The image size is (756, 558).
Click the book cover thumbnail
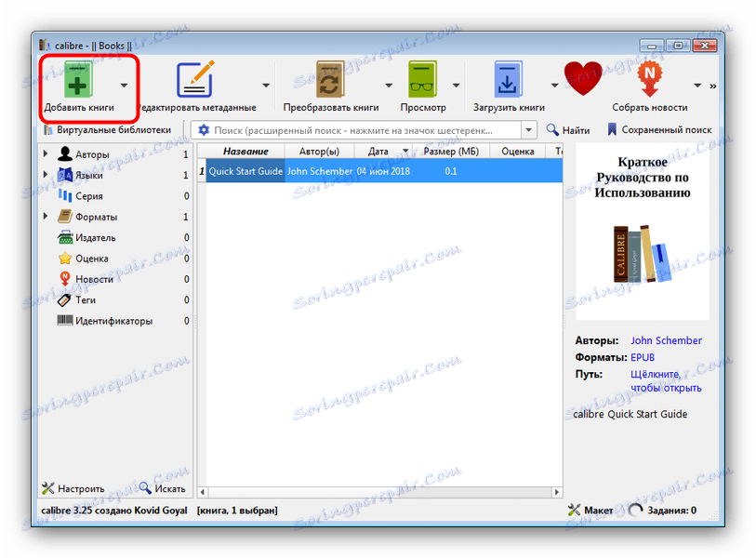pos(642,232)
